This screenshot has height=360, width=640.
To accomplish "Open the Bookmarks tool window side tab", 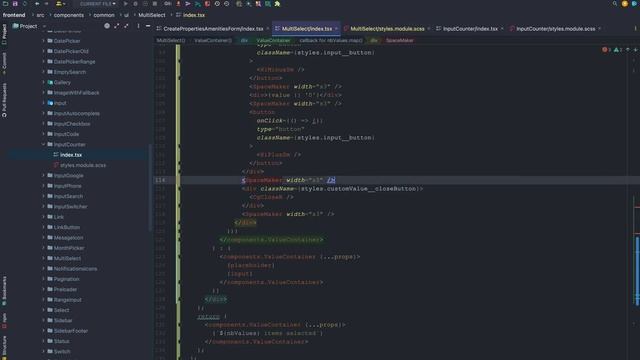I will [4, 291].
